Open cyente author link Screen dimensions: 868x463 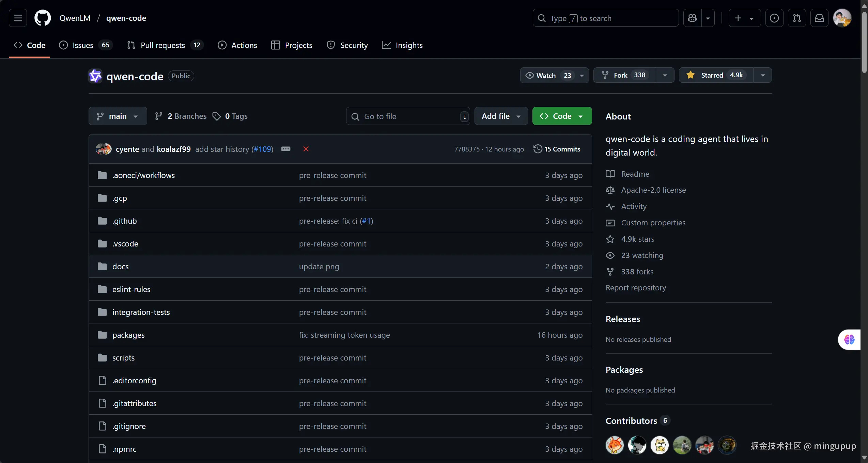[127, 149]
